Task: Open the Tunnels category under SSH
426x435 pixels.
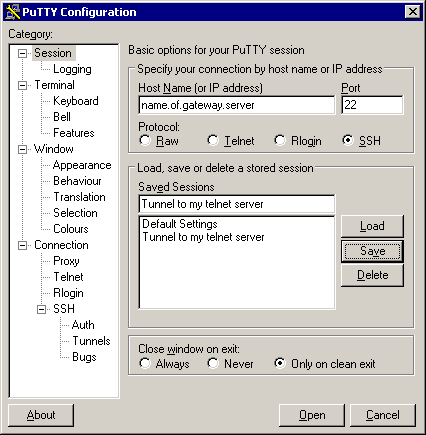Action: click(91, 341)
